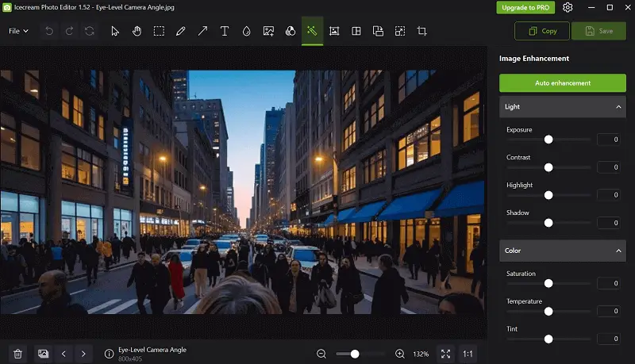Screen dimensions: 635x364
Task: Click the Undo arrow icon
Action: [x=49, y=31]
